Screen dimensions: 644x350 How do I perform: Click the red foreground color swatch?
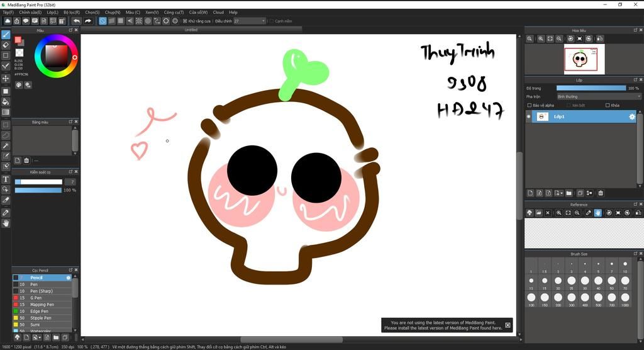point(18,40)
